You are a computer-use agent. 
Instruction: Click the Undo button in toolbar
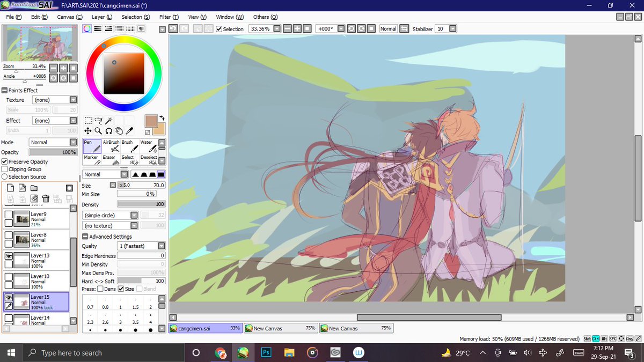pyautogui.click(x=173, y=28)
